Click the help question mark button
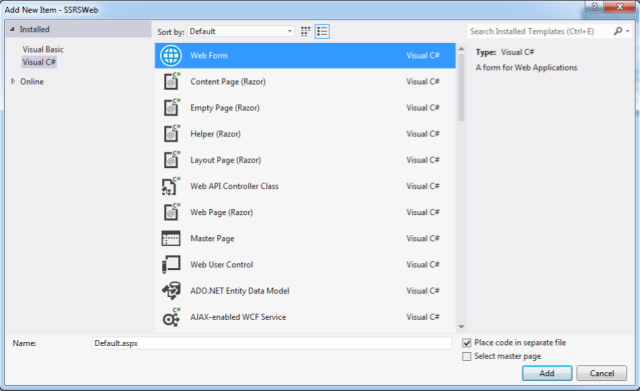Viewport: 640px width, 391px height. coord(594,7)
